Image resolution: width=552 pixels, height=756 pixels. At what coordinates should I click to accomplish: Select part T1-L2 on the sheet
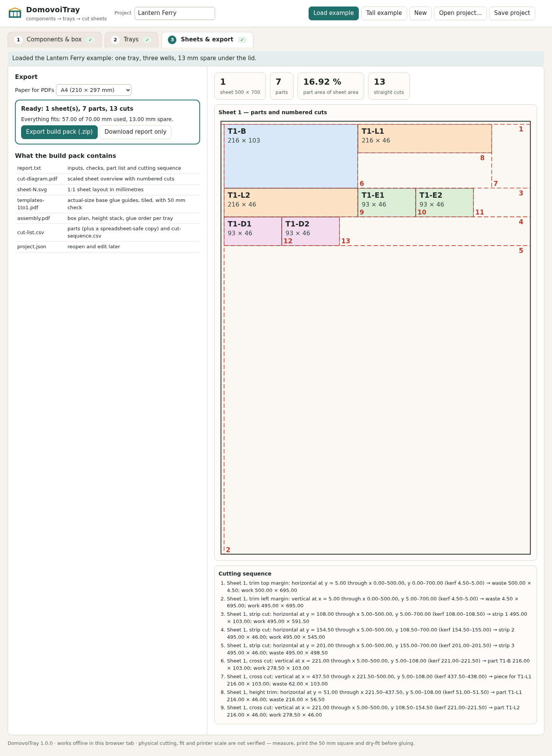[291, 203]
